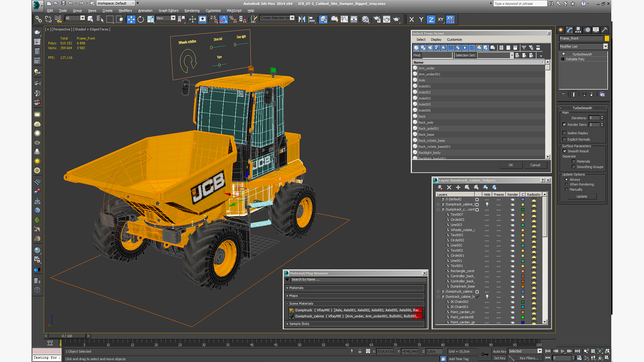Toggle the Angle Snap icon
Screen dimensions: 644x362
click(x=223, y=19)
